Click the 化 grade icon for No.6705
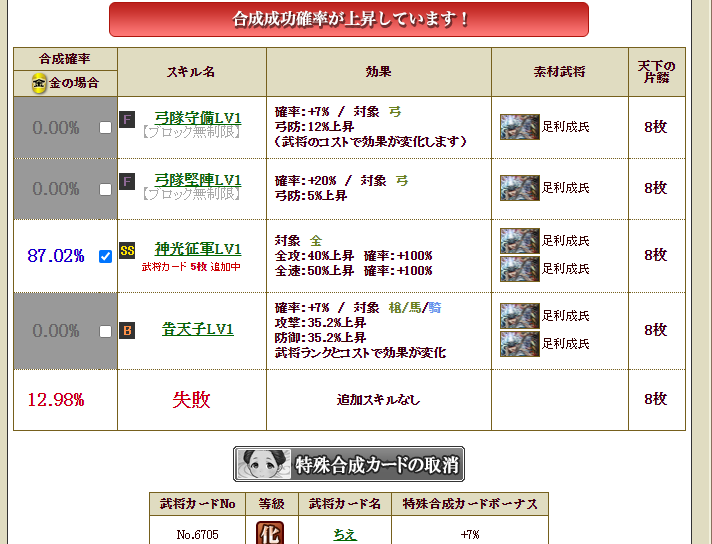Image resolution: width=712 pixels, height=544 pixels. (270, 534)
